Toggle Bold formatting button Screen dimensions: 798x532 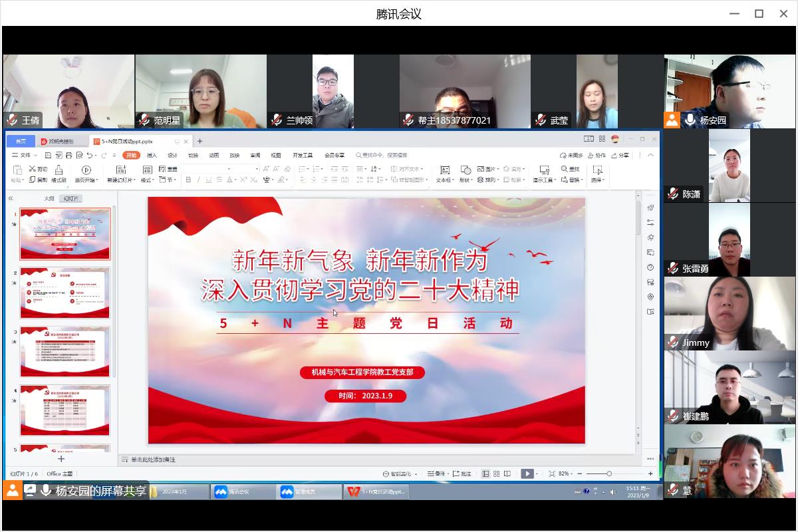(x=188, y=180)
